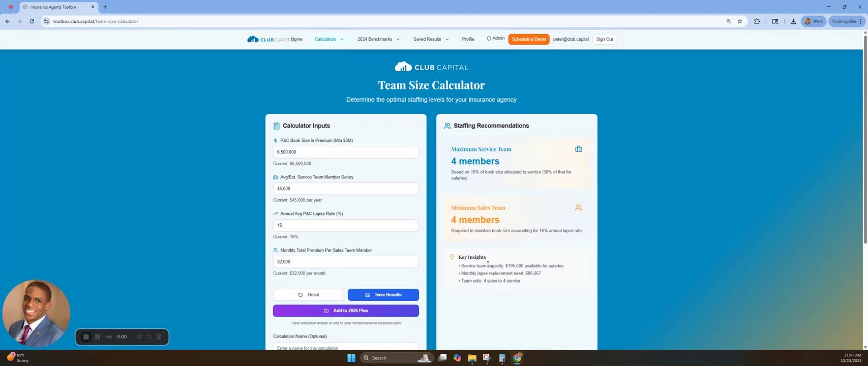Pause the screen recording
Image resolution: width=868 pixels, height=366 pixels.
pos(97,337)
